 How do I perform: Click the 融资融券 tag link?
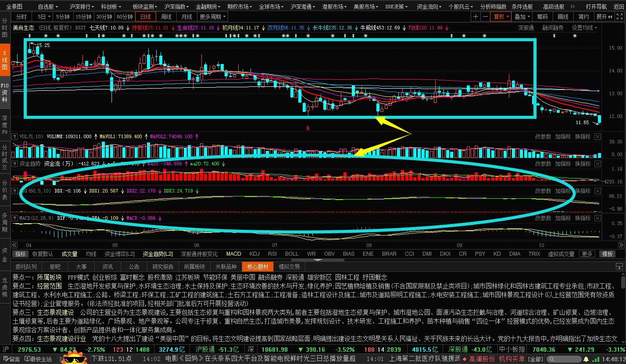pyautogui.click(x=553, y=28)
